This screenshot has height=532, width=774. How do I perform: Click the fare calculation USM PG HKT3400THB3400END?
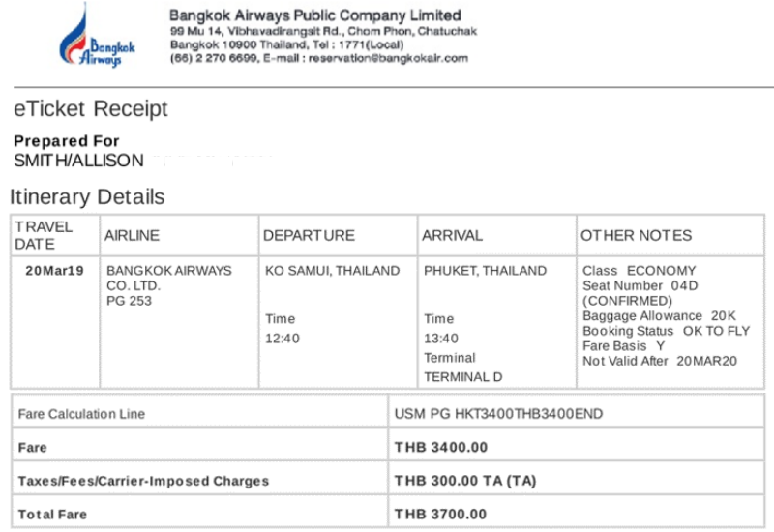[498, 414]
